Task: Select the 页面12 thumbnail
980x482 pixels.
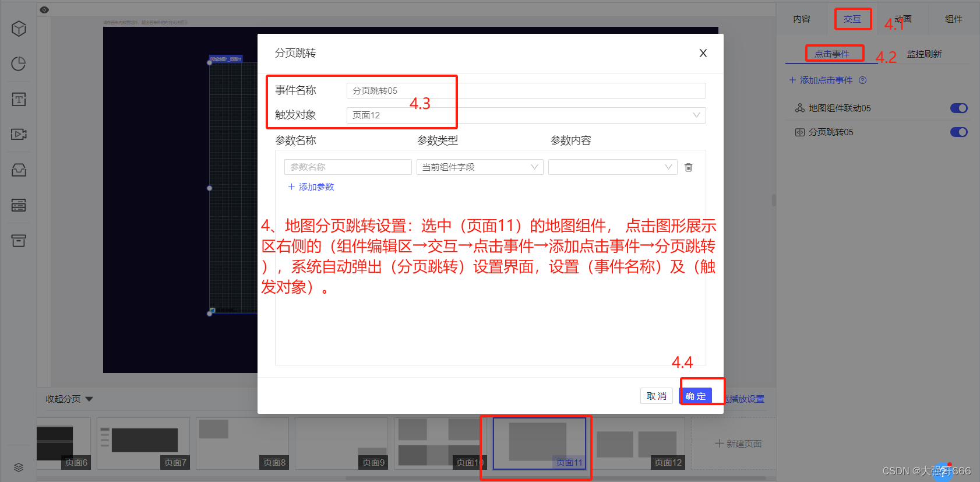Action: pyautogui.click(x=639, y=444)
